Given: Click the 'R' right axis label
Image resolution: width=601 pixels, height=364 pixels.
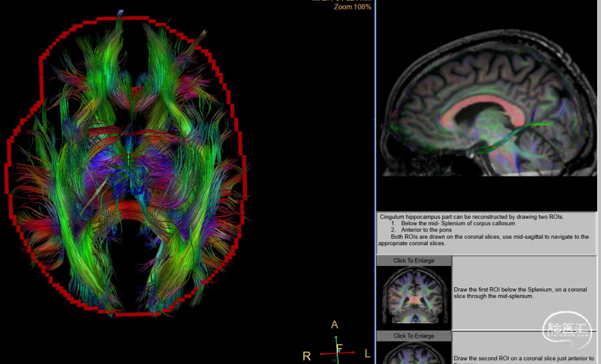Looking at the screenshot, I should pyautogui.click(x=306, y=356).
